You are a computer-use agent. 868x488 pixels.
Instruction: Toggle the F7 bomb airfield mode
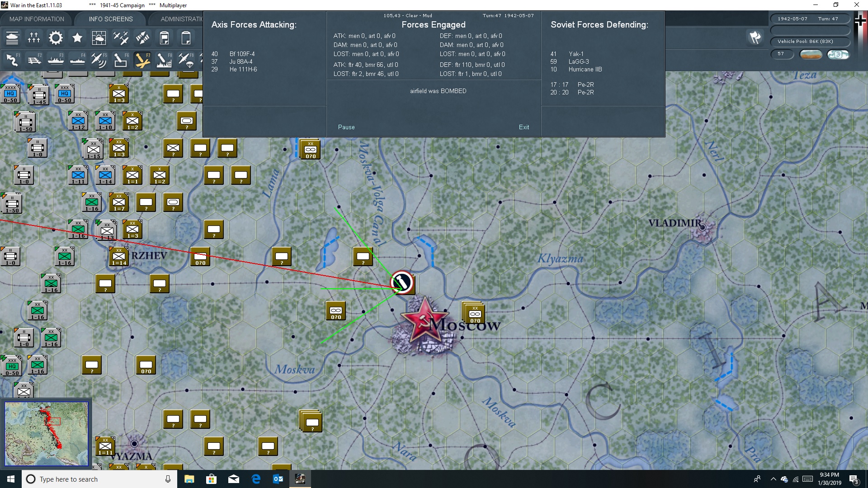pos(142,60)
